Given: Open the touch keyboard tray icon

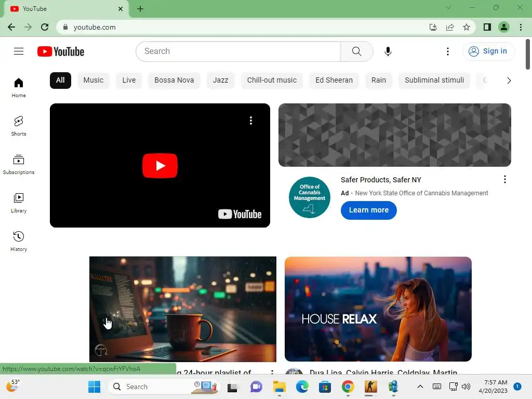Looking at the screenshot, I should [x=437, y=387].
